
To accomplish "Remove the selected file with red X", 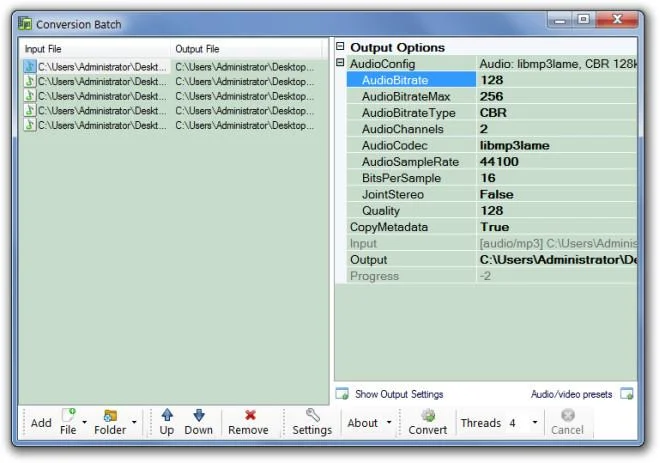I will point(250,415).
